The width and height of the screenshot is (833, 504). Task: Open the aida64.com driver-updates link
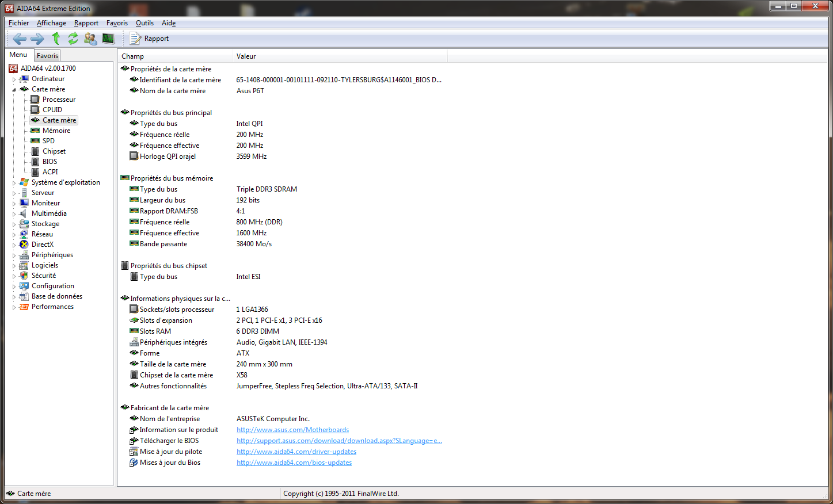296,452
